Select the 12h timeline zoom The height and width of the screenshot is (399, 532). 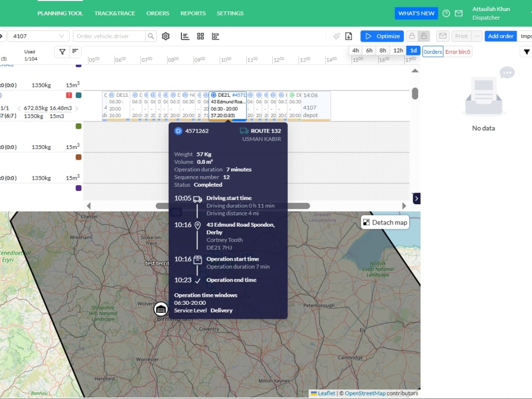(398, 51)
